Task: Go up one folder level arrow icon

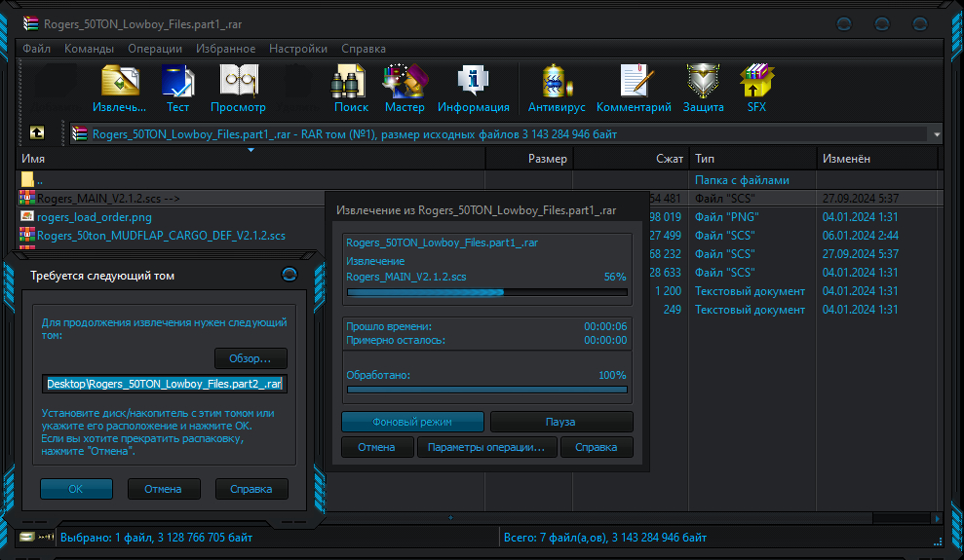Action: click(x=37, y=132)
